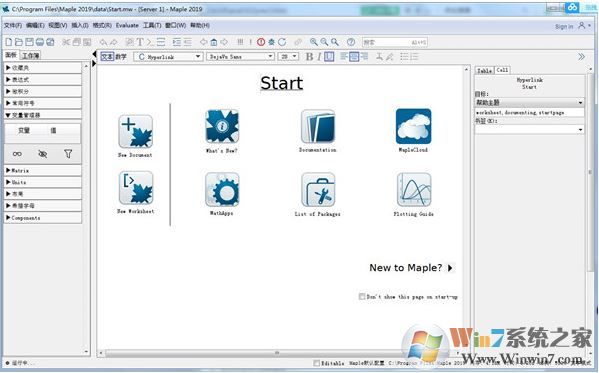This screenshot has height=373, width=599.
Task: Open the MathApps gear icon
Action: pos(222,190)
